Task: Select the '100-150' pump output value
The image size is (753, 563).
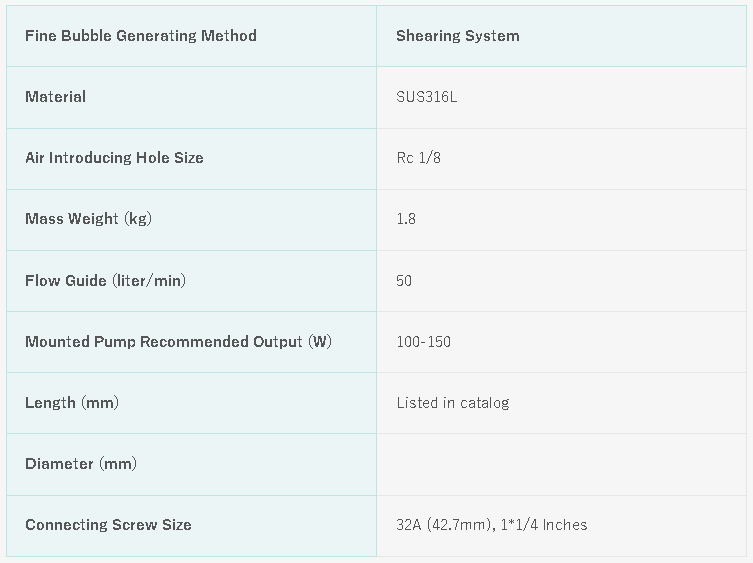Action: (423, 342)
